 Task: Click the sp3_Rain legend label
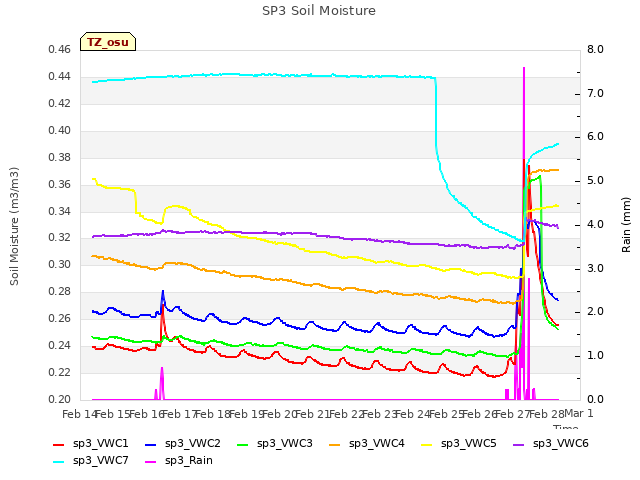click(189, 460)
